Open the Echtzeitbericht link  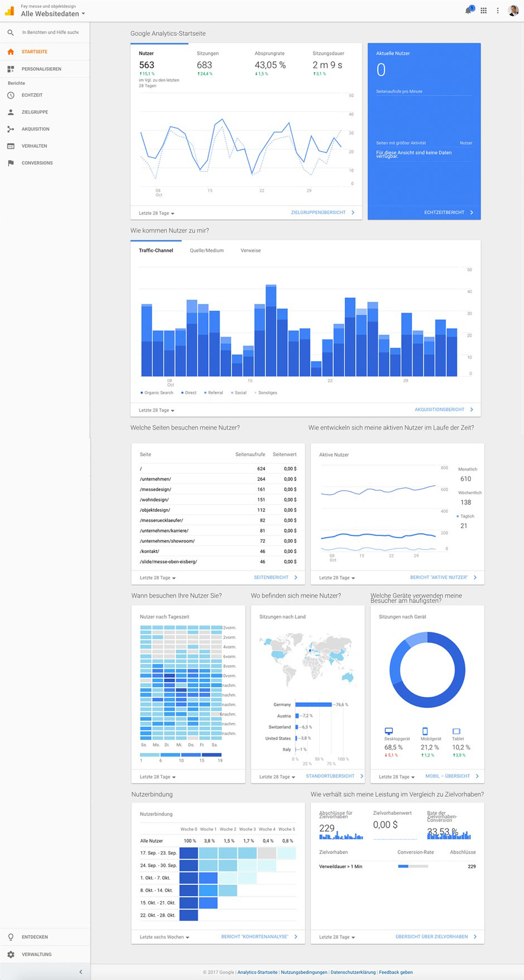coord(449,213)
